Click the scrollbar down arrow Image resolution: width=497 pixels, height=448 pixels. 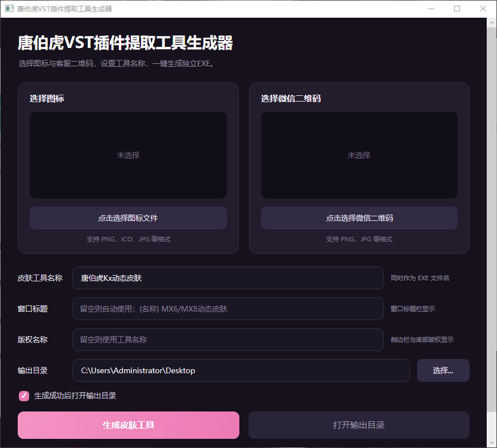492,443
